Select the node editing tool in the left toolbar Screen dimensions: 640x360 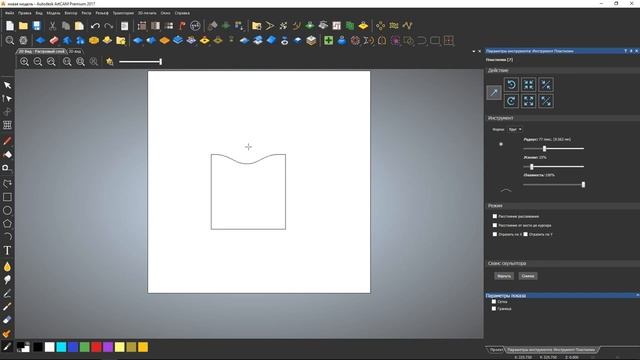point(7,98)
